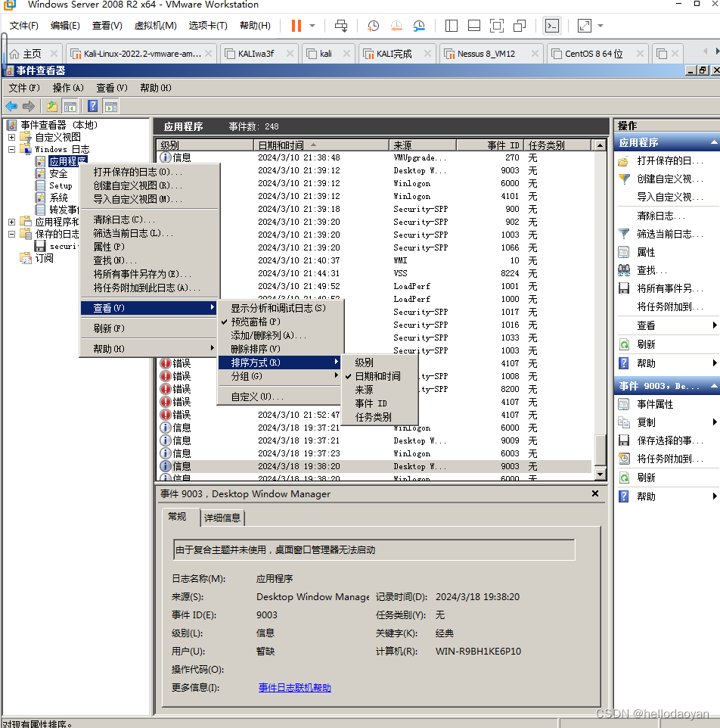Image resolution: width=720 pixels, height=728 pixels.
Task: Click the Back navigation arrow in Event Viewer
Action: pyautogui.click(x=11, y=106)
